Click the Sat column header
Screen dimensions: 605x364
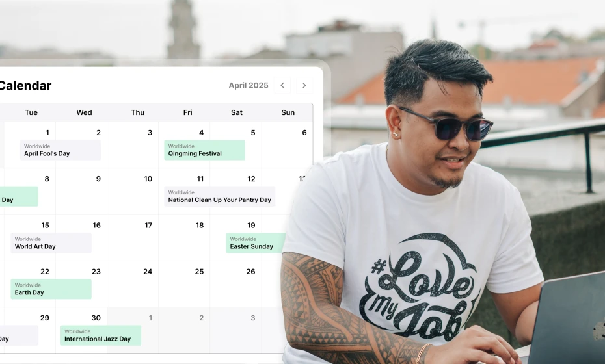(237, 112)
